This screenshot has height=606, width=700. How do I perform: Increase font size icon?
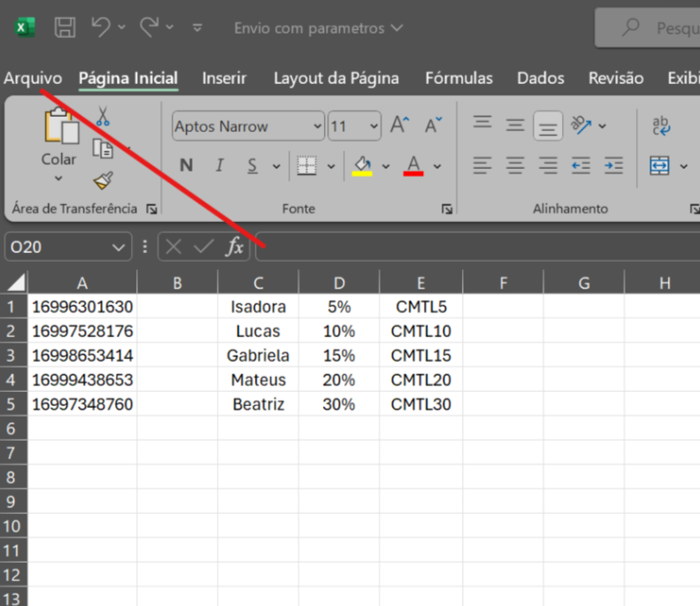click(399, 125)
